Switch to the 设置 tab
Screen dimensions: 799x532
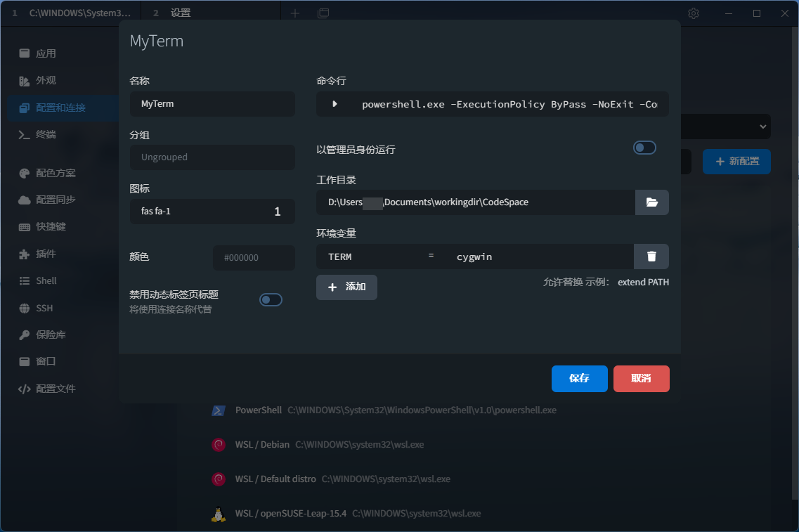(210, 13)
